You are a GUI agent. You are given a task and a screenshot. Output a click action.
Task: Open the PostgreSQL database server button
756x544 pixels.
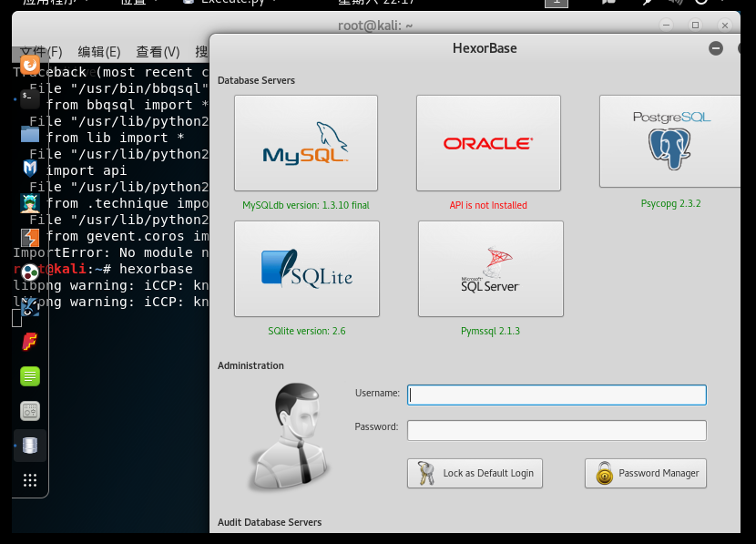coord(669,141)
